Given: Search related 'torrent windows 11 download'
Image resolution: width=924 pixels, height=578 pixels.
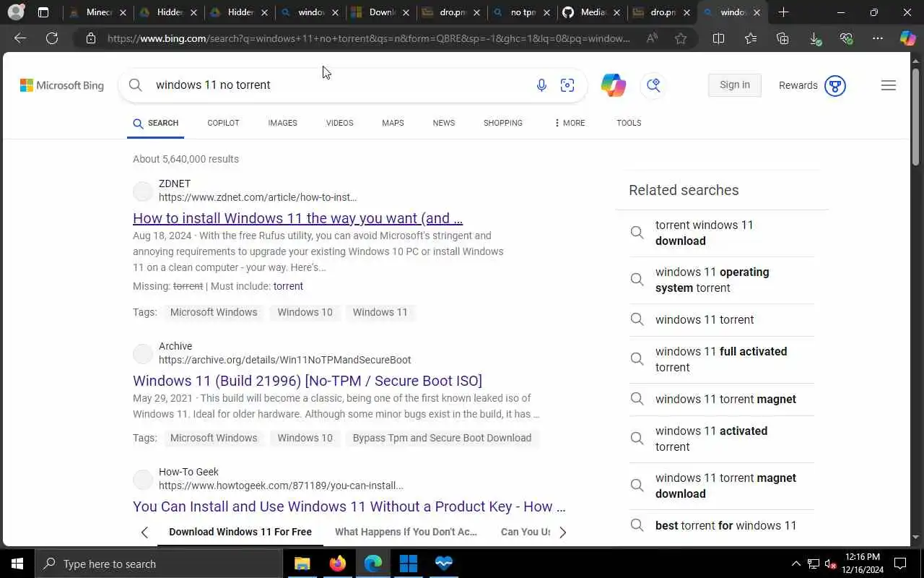Looking at the screenshot, I should pyautogui.click(x=721, y=233).
